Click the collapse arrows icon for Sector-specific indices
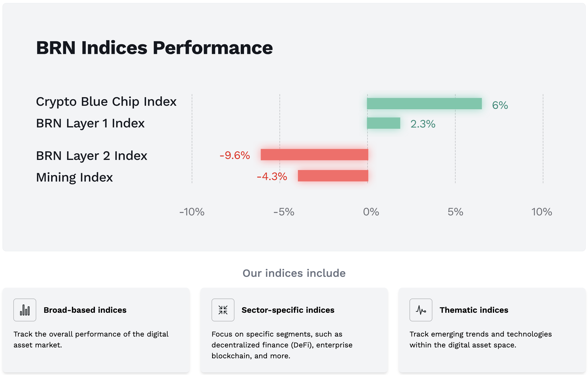 [223, 310]
